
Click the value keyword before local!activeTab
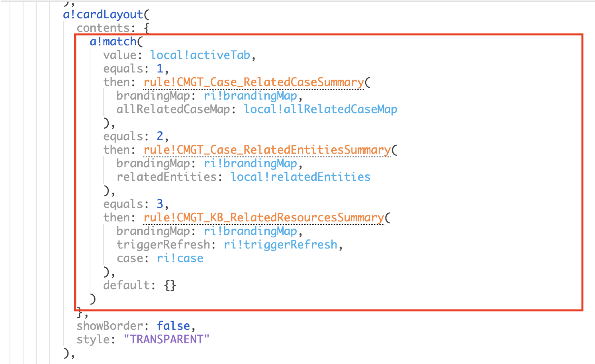(120, 55)
